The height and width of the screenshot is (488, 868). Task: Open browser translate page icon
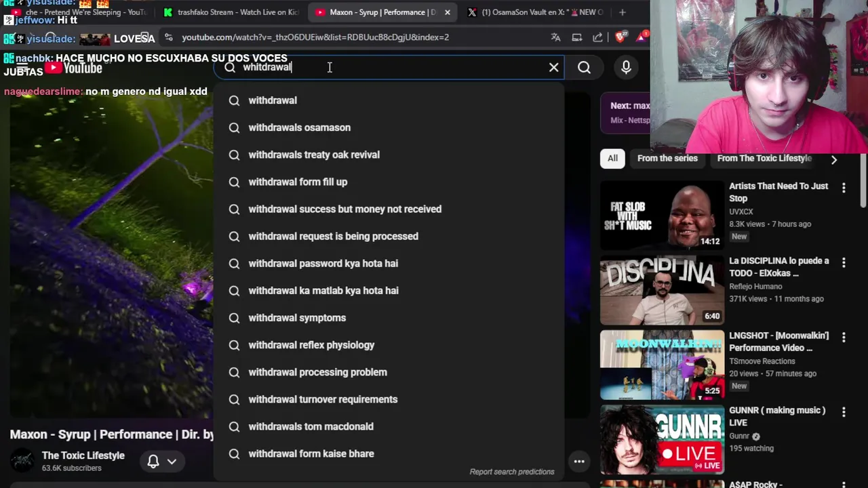coord(555,37)
